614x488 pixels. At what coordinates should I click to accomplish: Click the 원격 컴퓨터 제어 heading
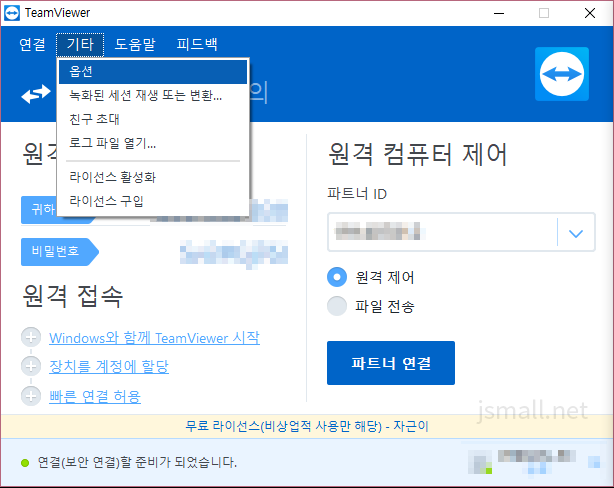click(x=418, y=154)
